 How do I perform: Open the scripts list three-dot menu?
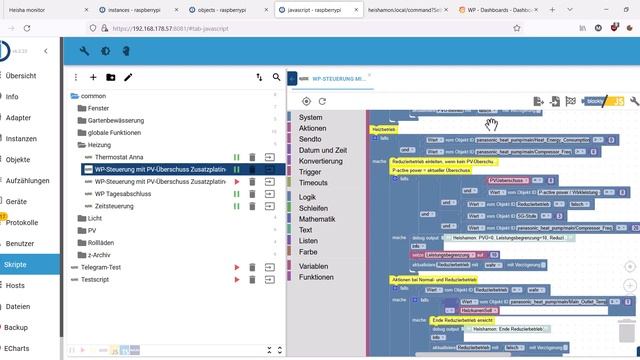click(76, 77)
